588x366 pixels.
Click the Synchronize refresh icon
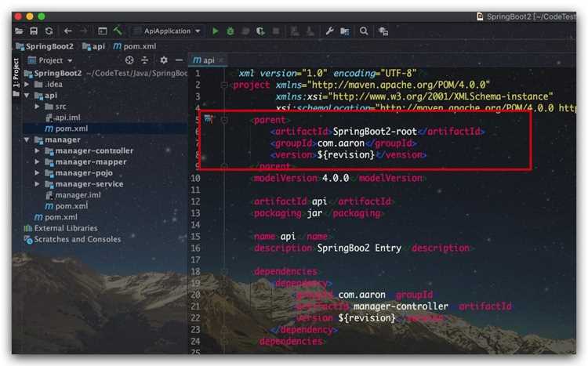click(49, 31)
